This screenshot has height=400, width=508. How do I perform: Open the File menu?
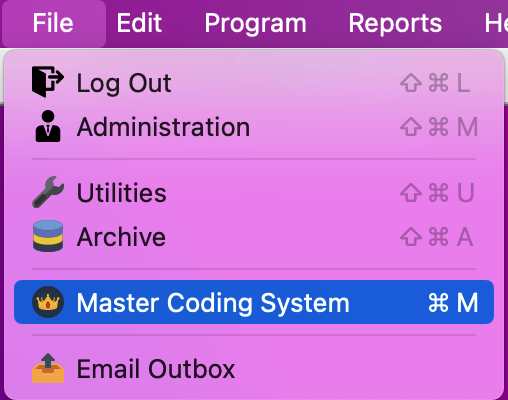point(53,23)
